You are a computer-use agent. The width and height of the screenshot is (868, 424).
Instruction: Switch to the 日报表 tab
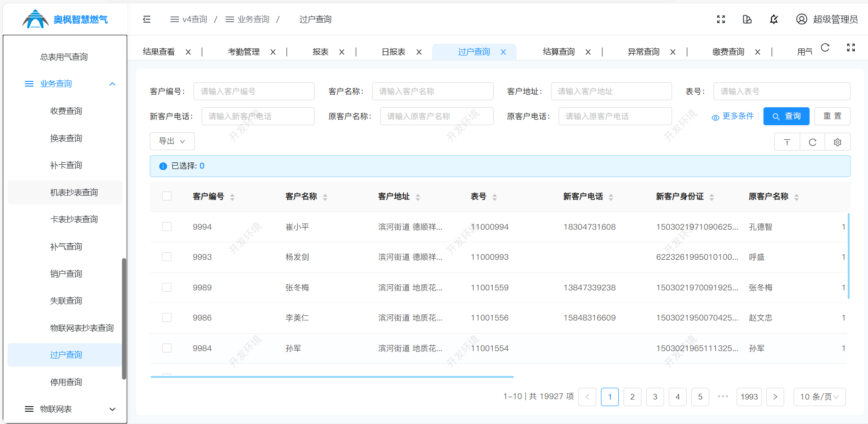pos(393,52)
